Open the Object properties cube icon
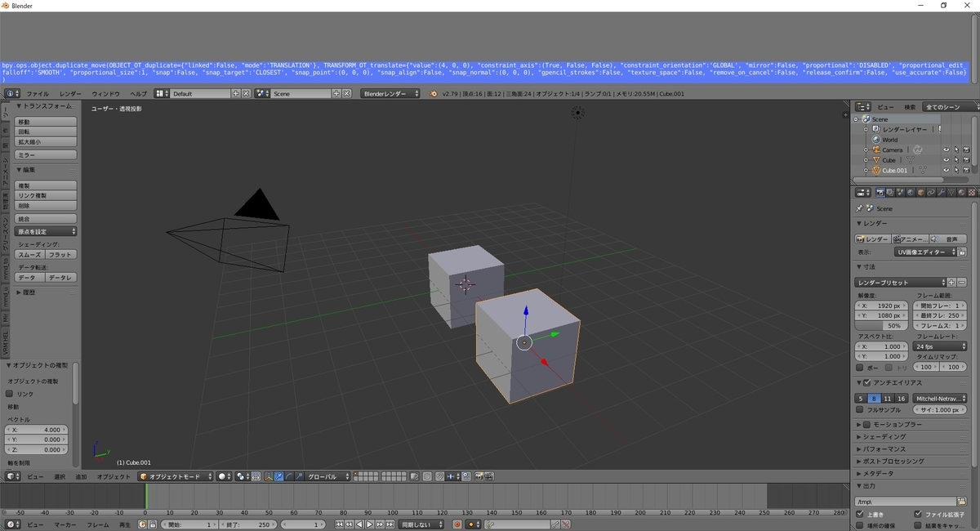This screenshot has height=531, width=980. click(920, 192)
